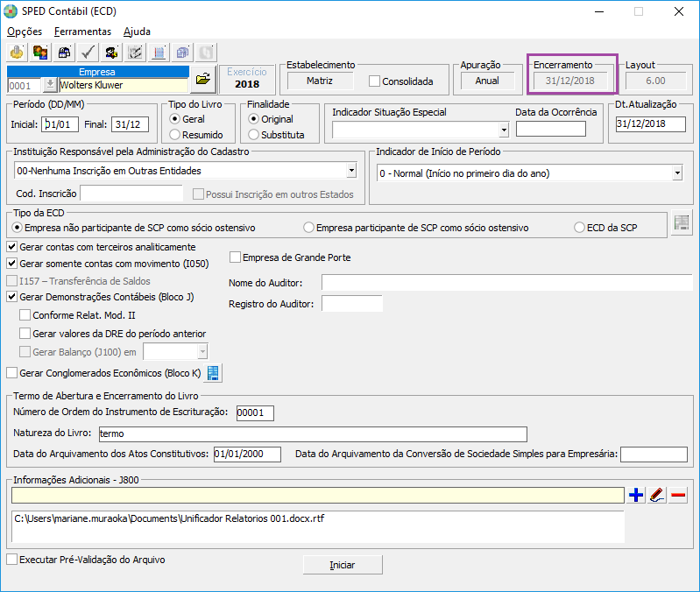Select Substituta as Finalidade
Viewport: 700px width, 592px height.
(x=253, y=135)
